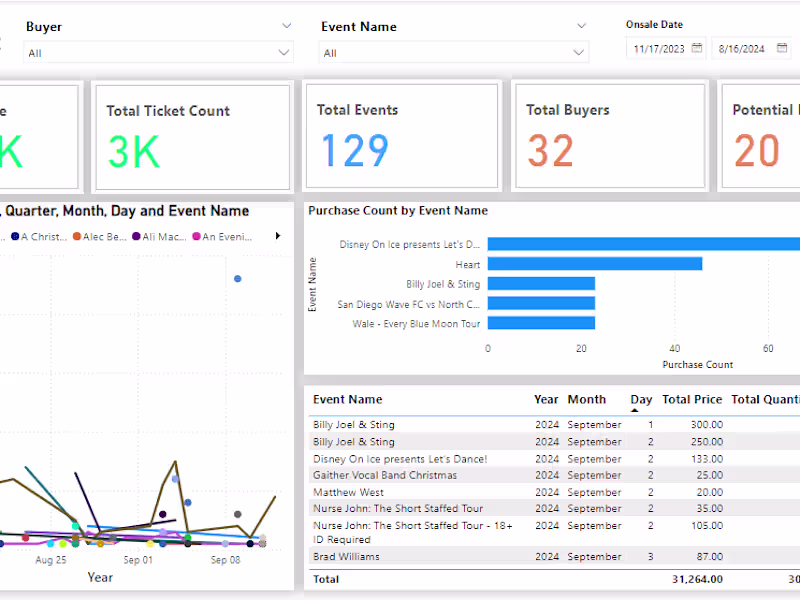Select the Alec Be... legend marker
The height and width of the screenshot is (600, 800).
[77, 237]
